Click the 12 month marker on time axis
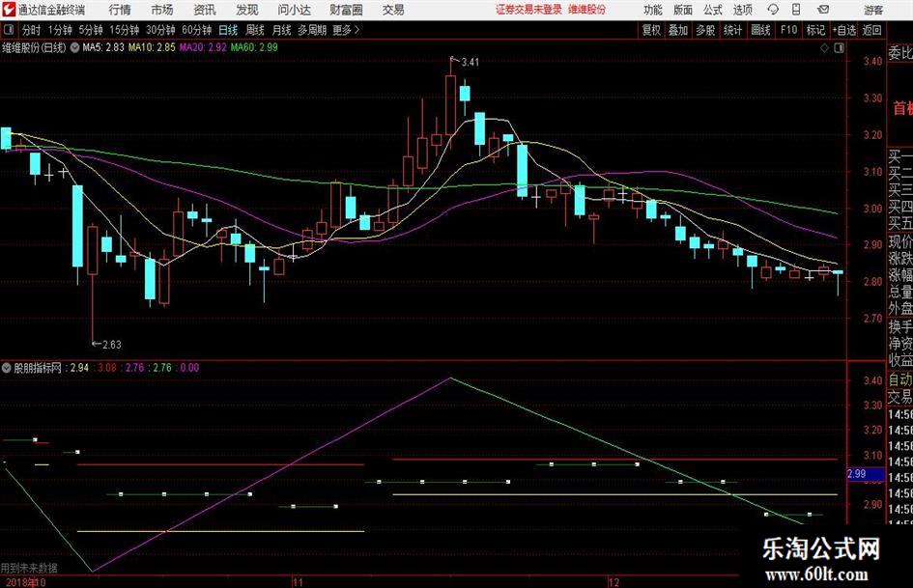This screenshot has height=588, width=913. click(613, 582)
